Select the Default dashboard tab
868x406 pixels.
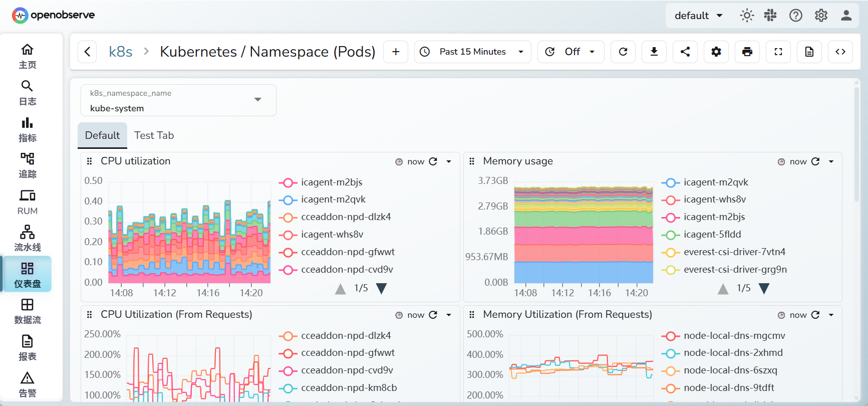point(102,135)
